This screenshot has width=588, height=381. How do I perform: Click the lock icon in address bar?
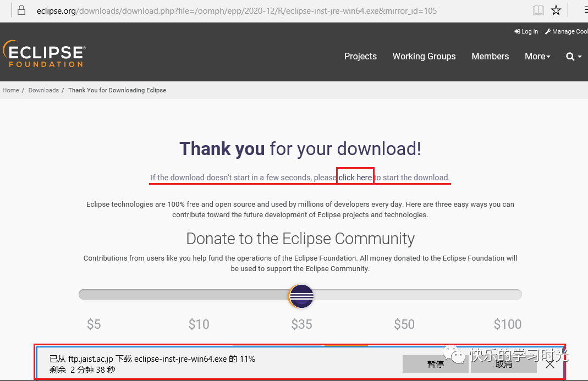[x=21, y=10]
